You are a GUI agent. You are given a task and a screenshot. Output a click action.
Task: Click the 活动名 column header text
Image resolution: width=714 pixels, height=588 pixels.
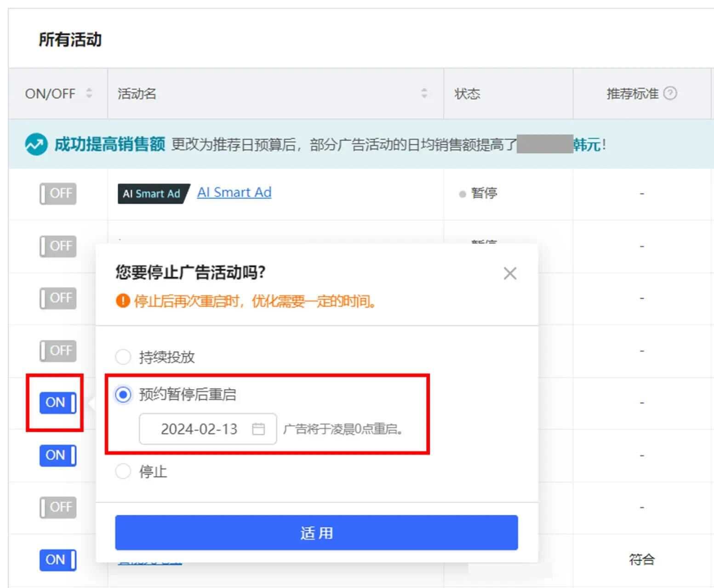click(137, 94)
